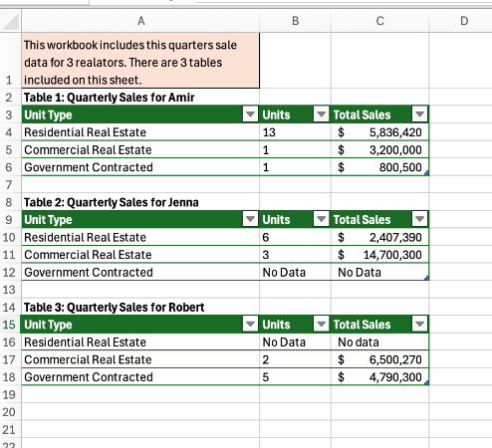Select Government Contracted in row 6
The height and width of the screenshot is (448, 492).
click(x=140, y=167)
